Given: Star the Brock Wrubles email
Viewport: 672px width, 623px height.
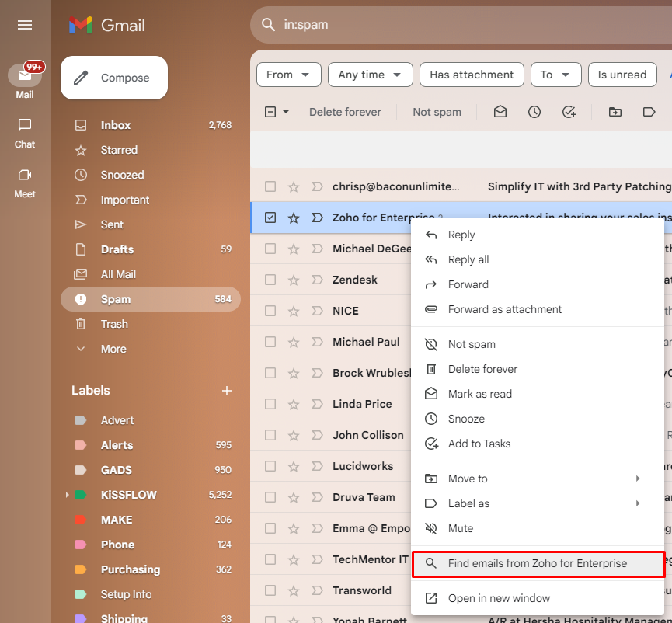Looking at the screenshot, I should pyautogui.click(x=294, y=374).
